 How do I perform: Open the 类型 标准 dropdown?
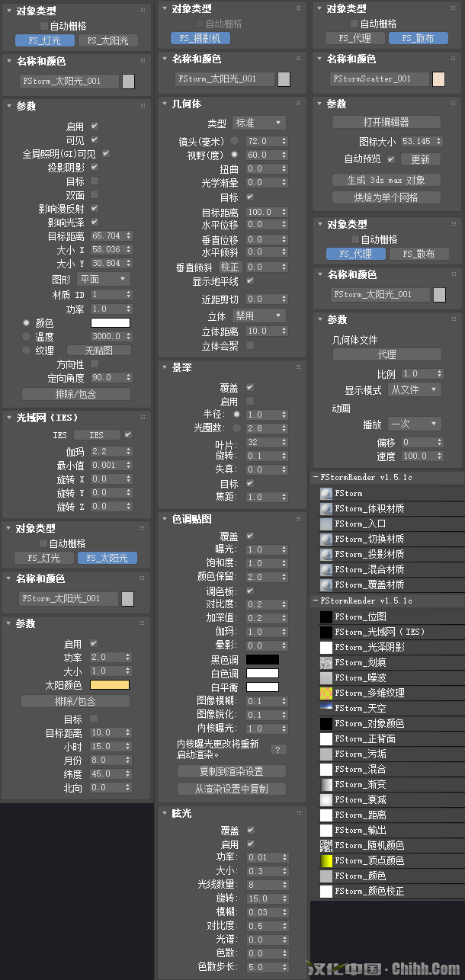[x=258, y=123]
